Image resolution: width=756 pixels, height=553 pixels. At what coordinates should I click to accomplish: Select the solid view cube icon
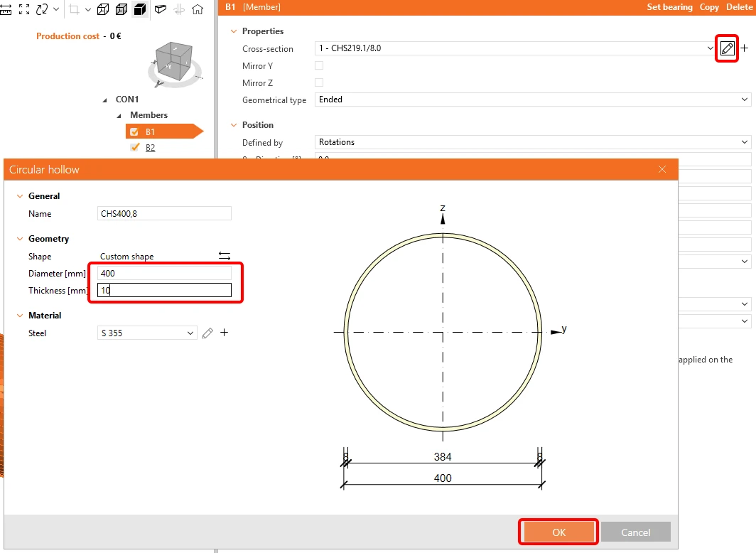pyautogui.click(x=140, y=9)
